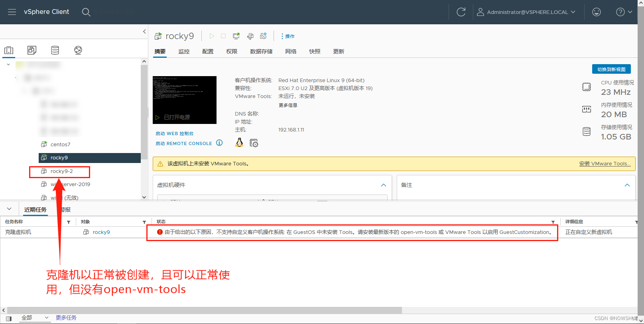
Task: Open the Administrator@VSPHERE.LOCAL user menu
Action: pyautogui.click(x=526, y=12)
